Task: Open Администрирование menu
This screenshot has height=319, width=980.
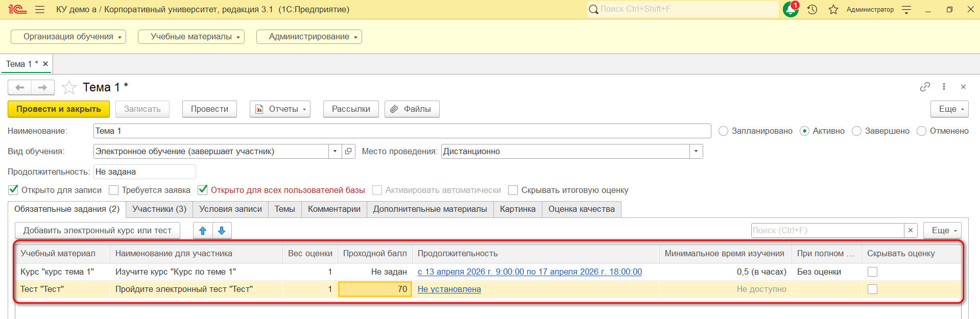Action: coord(309,37)
